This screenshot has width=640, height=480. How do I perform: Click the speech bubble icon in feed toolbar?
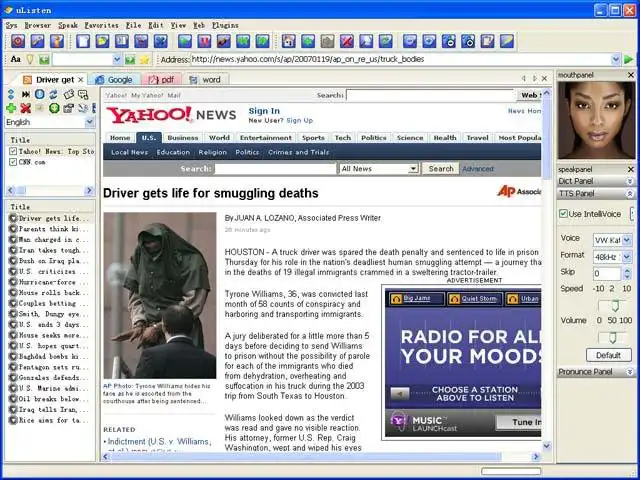click(83, 95)
